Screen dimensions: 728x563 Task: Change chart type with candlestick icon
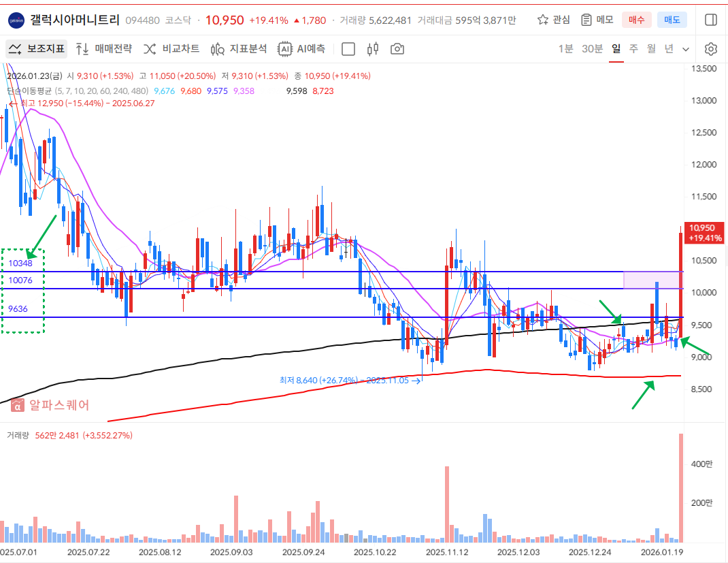(372, 49)
